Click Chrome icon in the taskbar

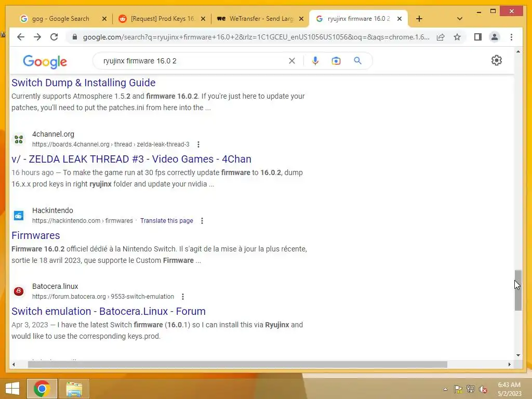click(x=42, y=389)
